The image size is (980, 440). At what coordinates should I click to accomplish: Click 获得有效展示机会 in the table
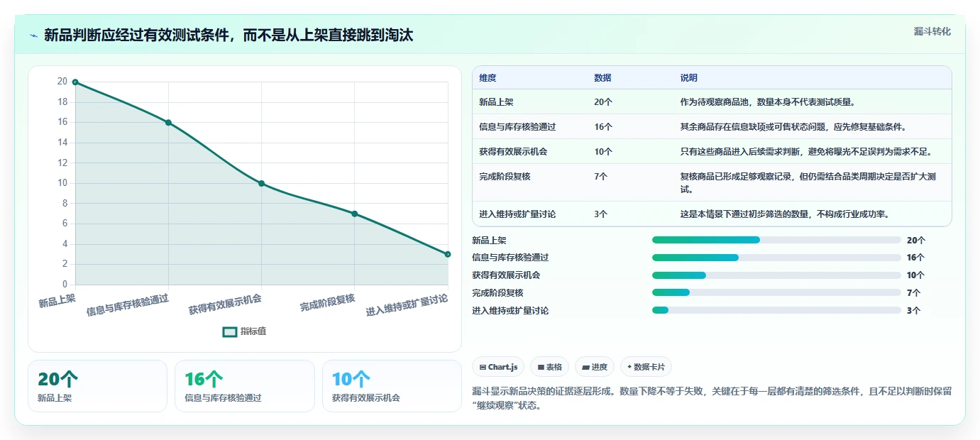(x=513, y=152)
